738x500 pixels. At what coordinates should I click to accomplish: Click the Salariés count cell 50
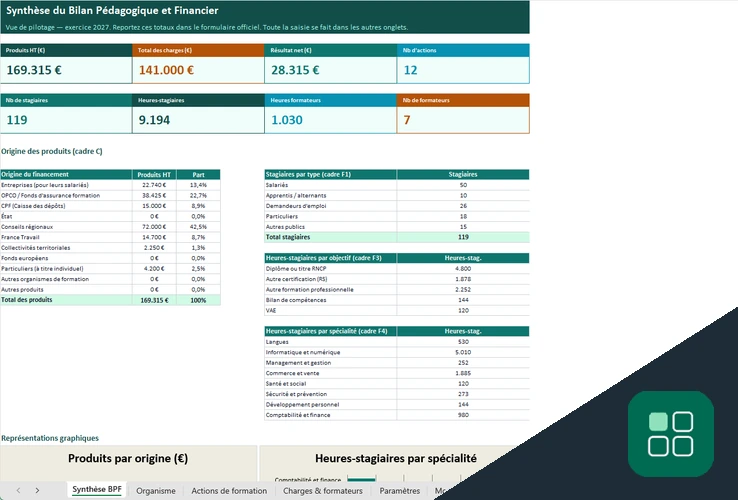tap(463, 185)
